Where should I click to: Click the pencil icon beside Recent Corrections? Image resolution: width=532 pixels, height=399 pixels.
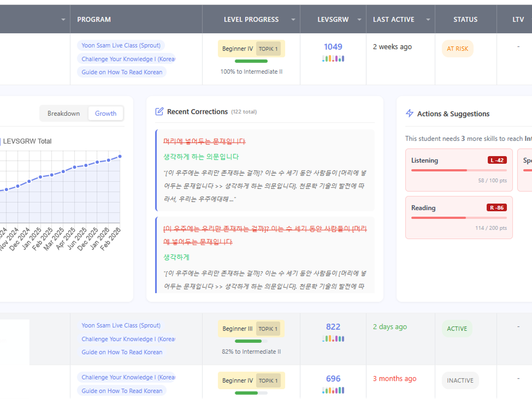click(159, 111)
